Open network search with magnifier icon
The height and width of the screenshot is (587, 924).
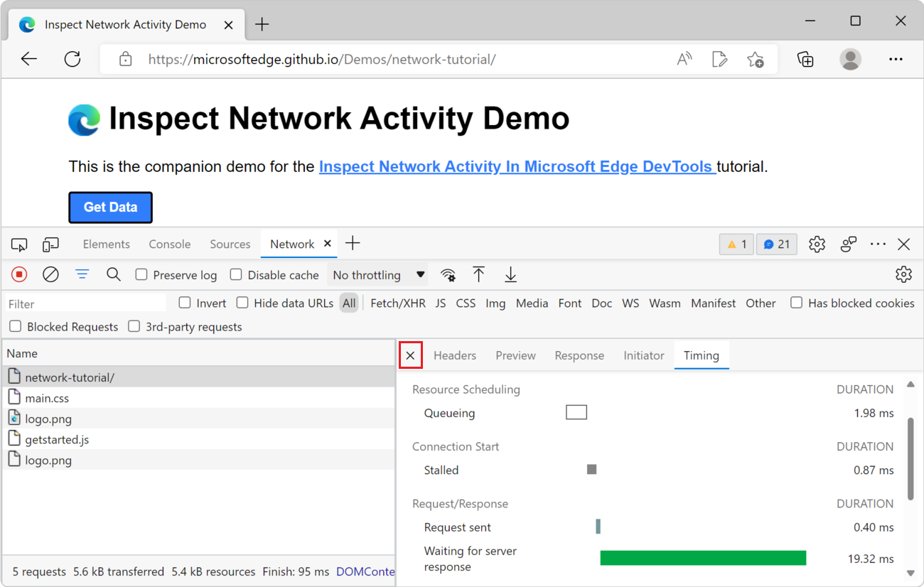(114, 274)
